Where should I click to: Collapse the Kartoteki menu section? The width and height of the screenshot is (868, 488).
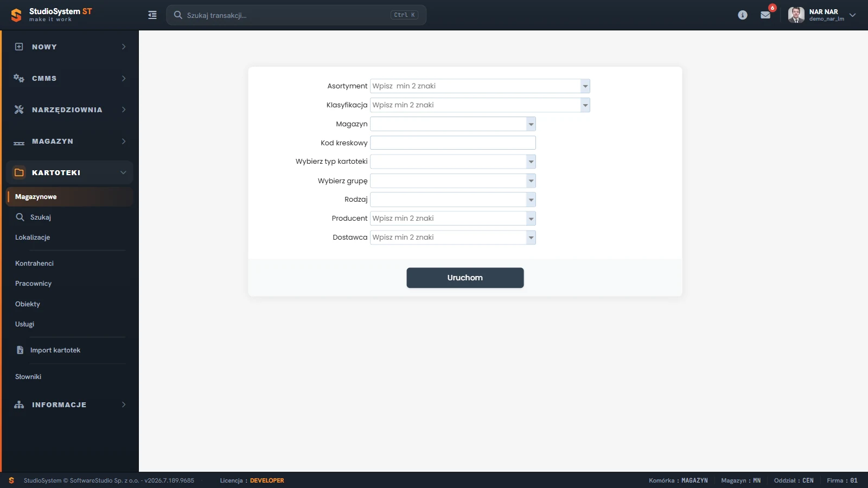[x=123, y=172]
